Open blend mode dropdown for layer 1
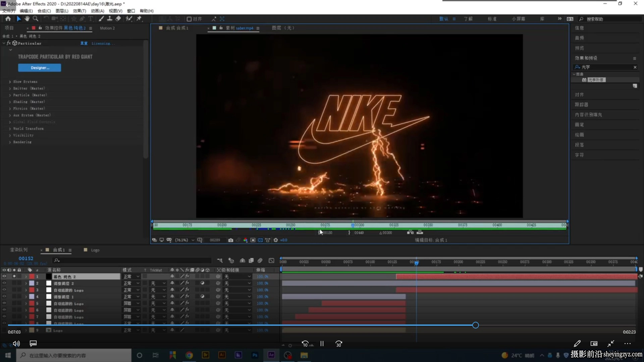Screen dimensions: 644x362 pyautogui.click(x=131, y=277)
